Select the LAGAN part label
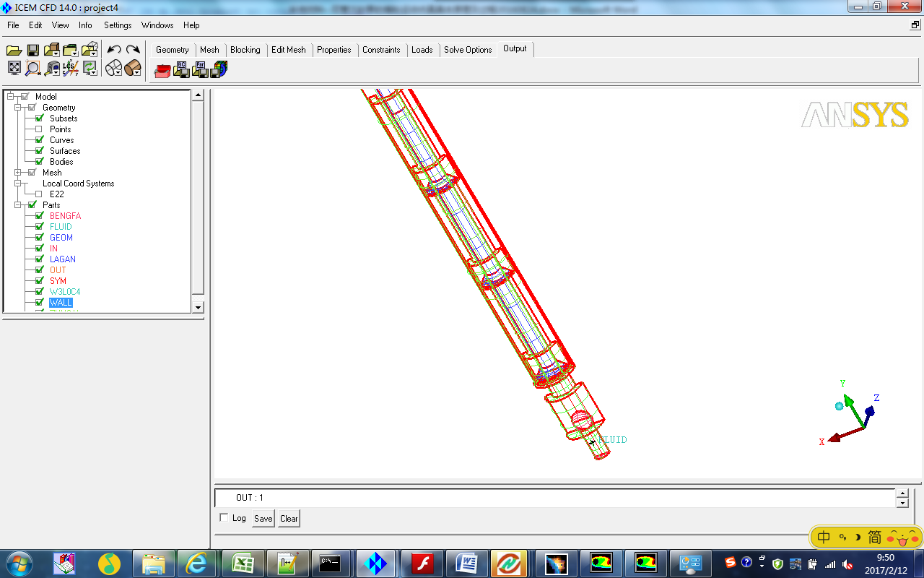The image size is (924, 578). (63, 259)
